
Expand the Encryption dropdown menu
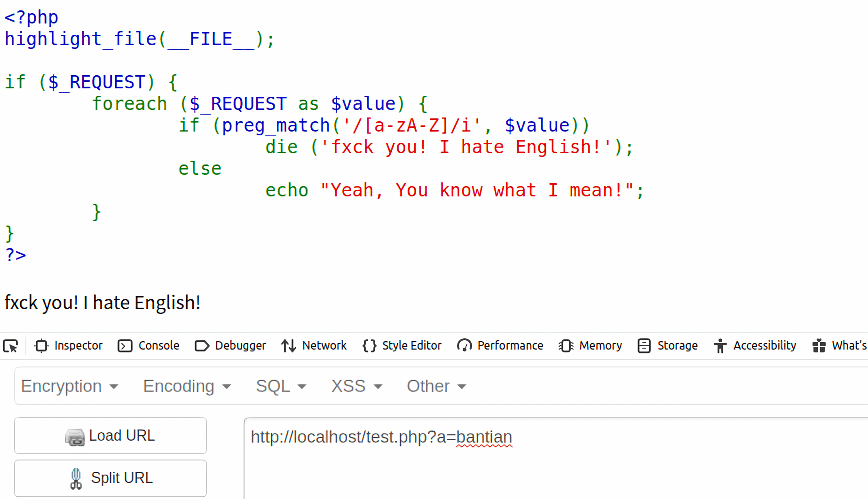(70, 386)
